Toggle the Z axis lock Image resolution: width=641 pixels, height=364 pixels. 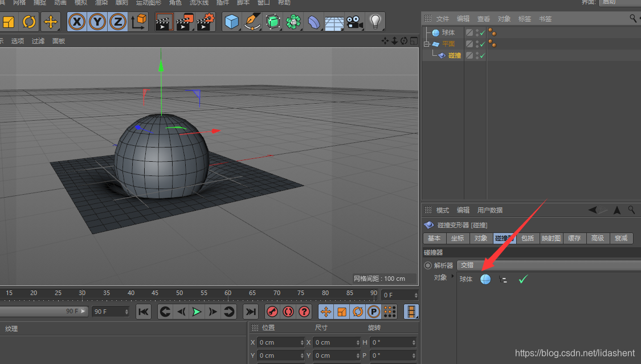point(118,22)
